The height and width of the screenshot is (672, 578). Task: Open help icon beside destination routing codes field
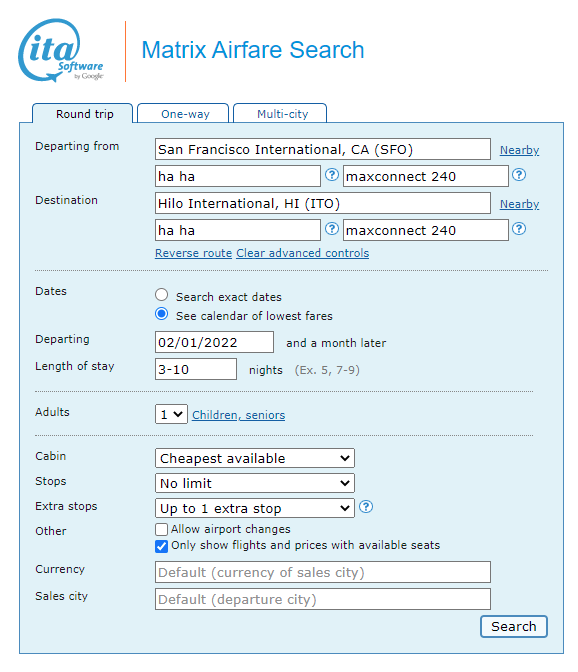click(x=332, y=229)
